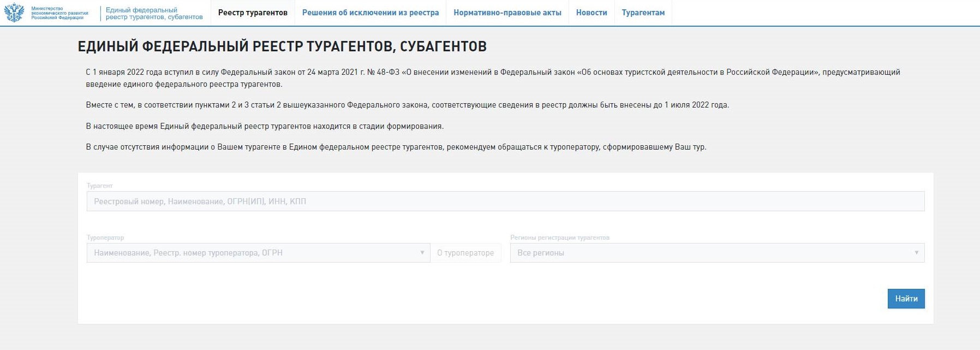Click the "Турагент" field label
The height and width of the screenshot is (350, 980).
coord(99,186)
